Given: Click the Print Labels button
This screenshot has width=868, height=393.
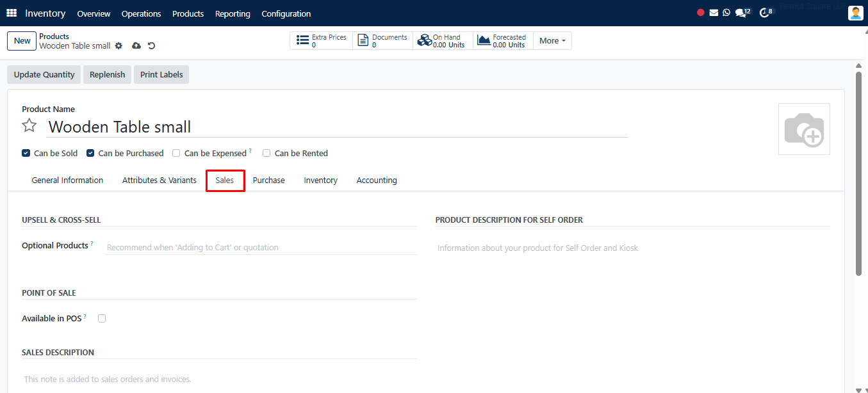Looking at the screenshot, I should pos(161,75).
